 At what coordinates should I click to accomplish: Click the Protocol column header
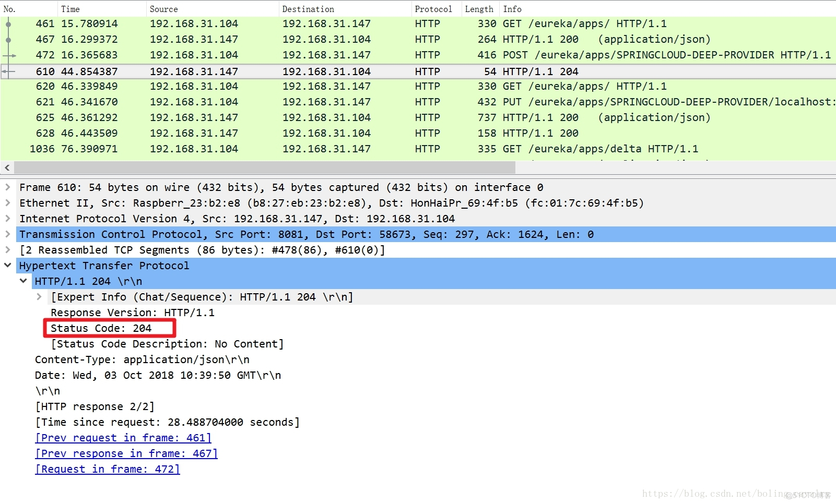433,9
